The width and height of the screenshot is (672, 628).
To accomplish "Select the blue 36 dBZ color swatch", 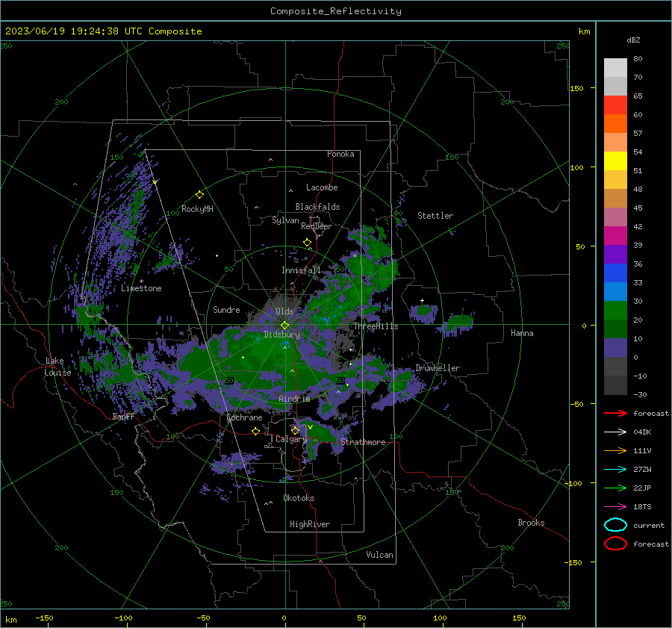I will pos(615,273).
